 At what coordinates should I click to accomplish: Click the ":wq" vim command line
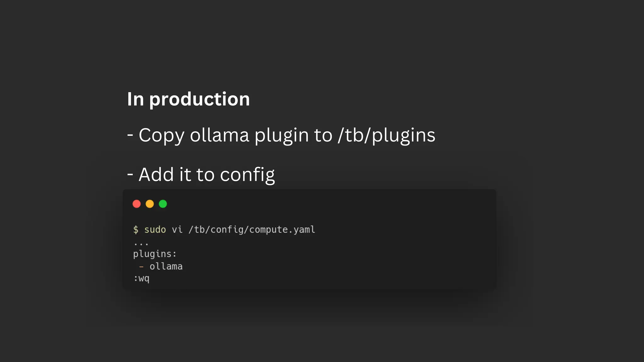pyautogui.click(x=142, y=278)
